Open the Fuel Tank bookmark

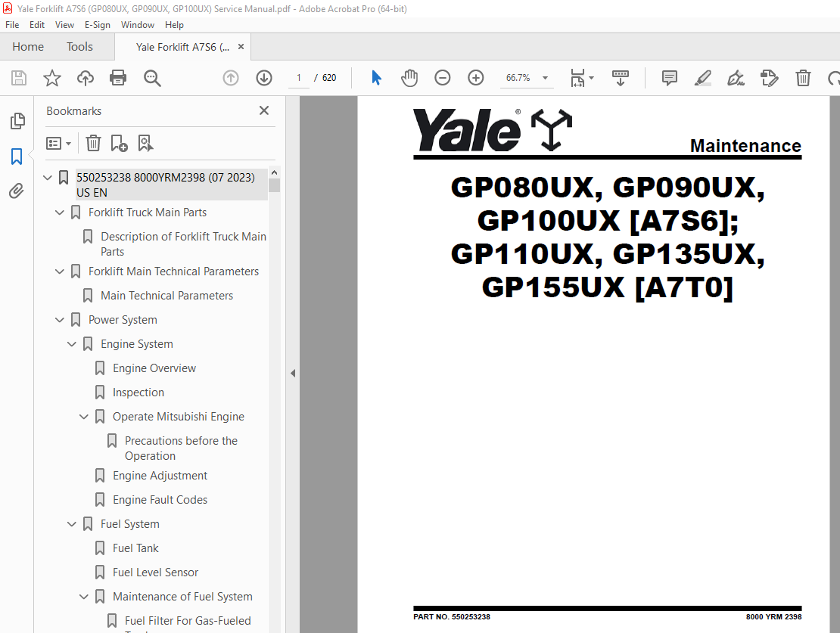coord(135,548)
